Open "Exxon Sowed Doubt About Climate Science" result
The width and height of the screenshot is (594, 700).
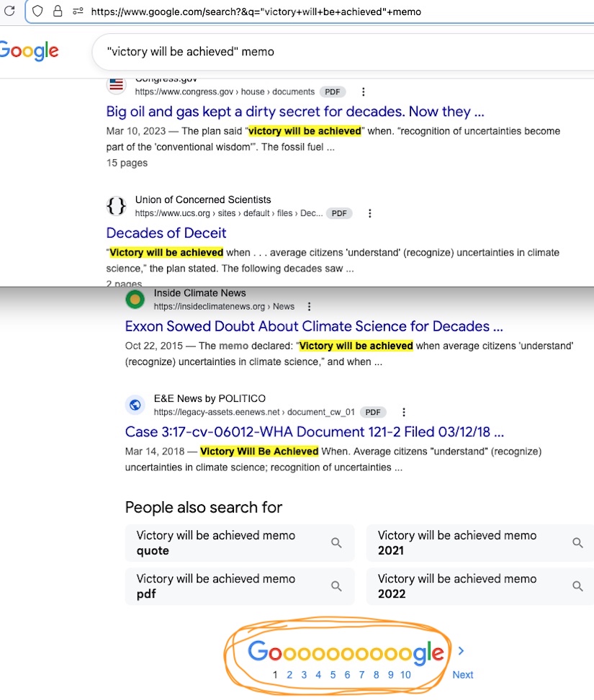coord(314,326)
